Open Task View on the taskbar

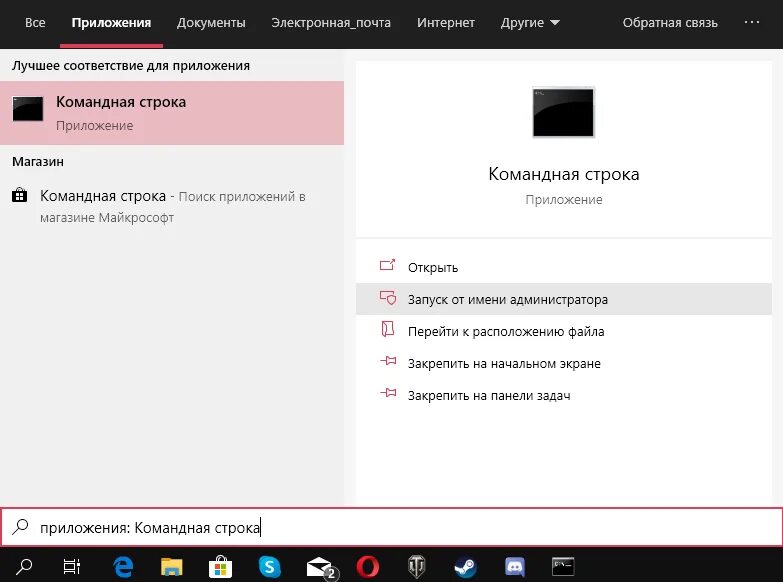(x=71, y=567)
